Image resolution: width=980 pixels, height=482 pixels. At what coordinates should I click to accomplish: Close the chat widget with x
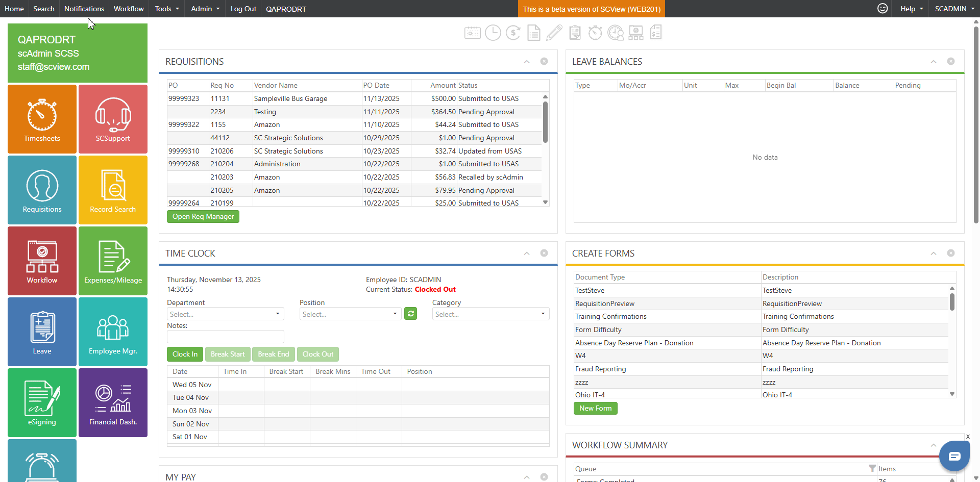[x=968, y=437]
